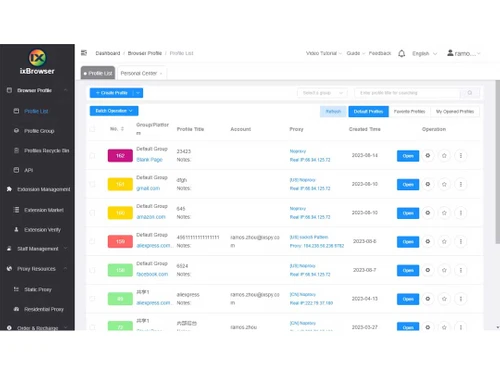Click Create Profile button
This screenshot has height=375, width=500.
(112, 93)
